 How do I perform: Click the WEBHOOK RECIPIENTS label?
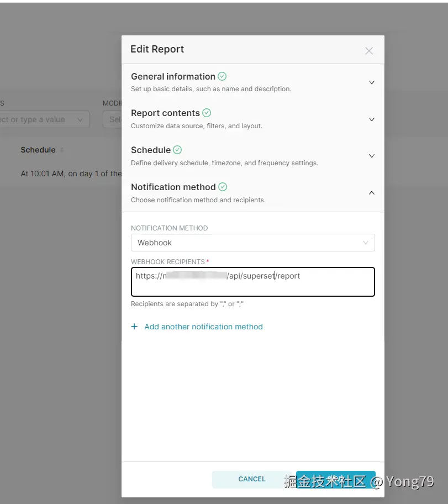(x=168, y=261)
